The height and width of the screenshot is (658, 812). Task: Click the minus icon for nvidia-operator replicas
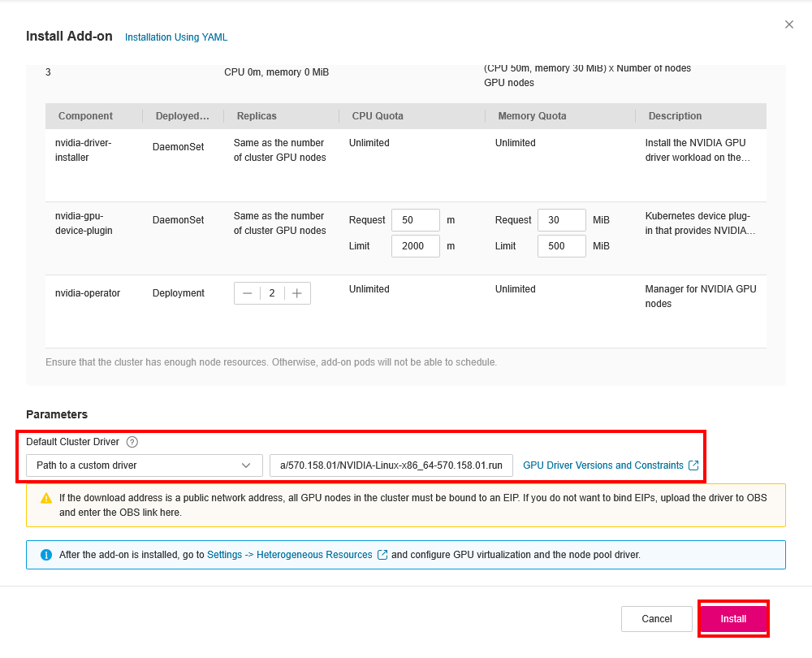(x=247, y=293)
